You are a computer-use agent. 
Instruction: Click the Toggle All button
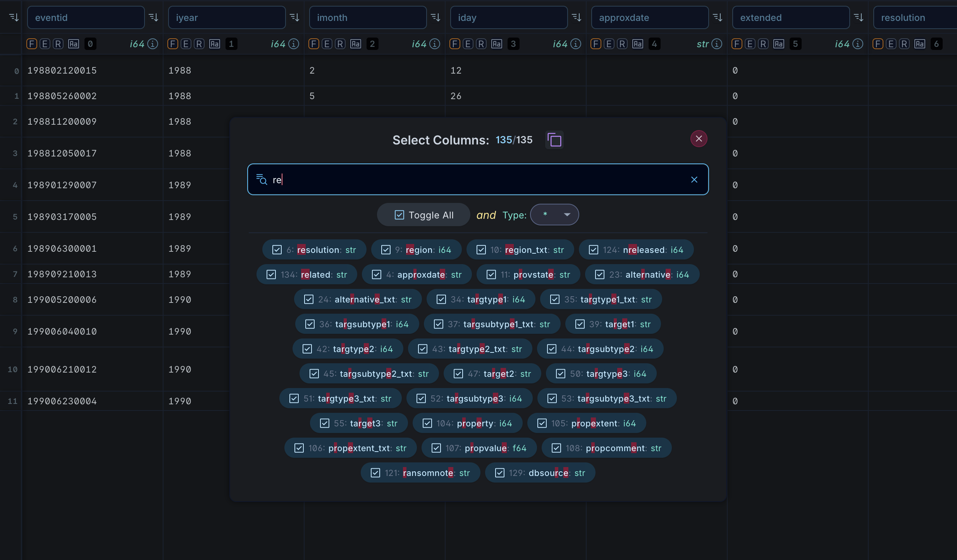423,215
